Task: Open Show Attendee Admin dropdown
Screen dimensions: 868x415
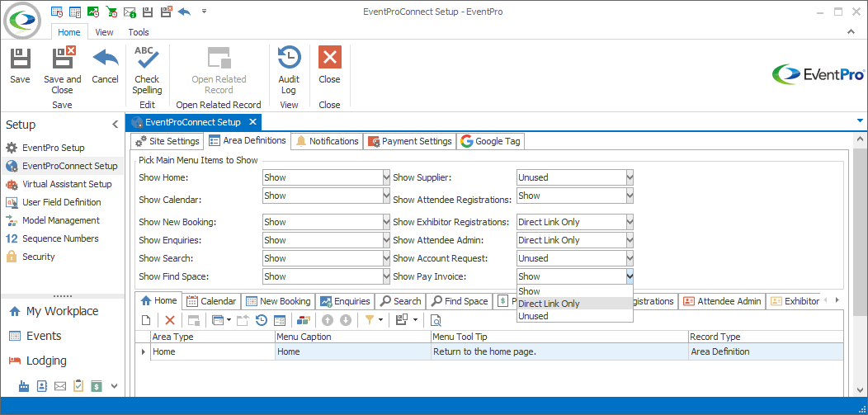Action: 630,240
